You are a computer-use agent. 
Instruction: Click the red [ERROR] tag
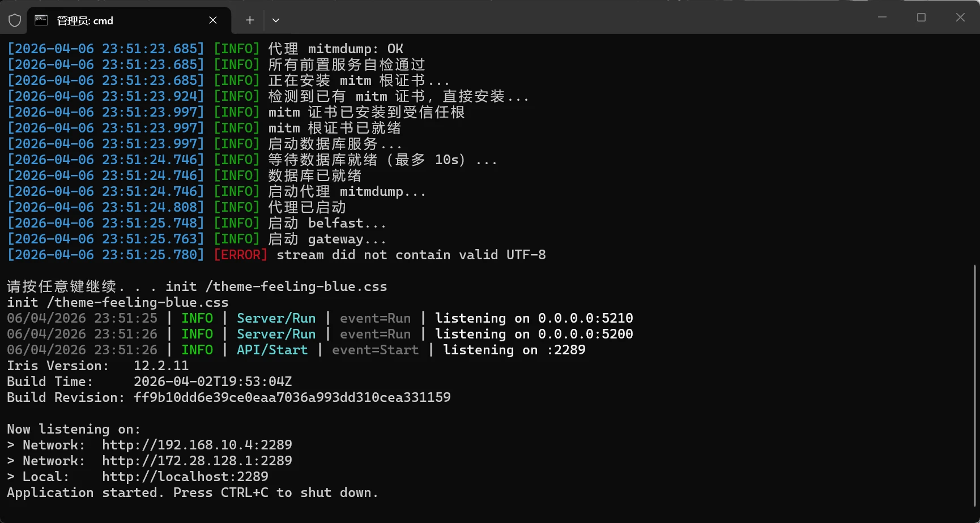click(x=240, y=255)
